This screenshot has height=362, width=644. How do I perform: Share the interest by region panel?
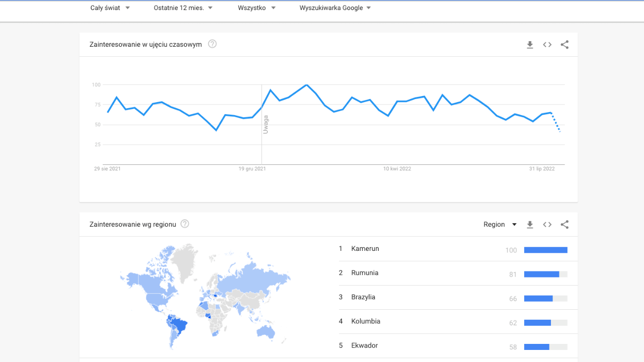(x=565, y=225)
